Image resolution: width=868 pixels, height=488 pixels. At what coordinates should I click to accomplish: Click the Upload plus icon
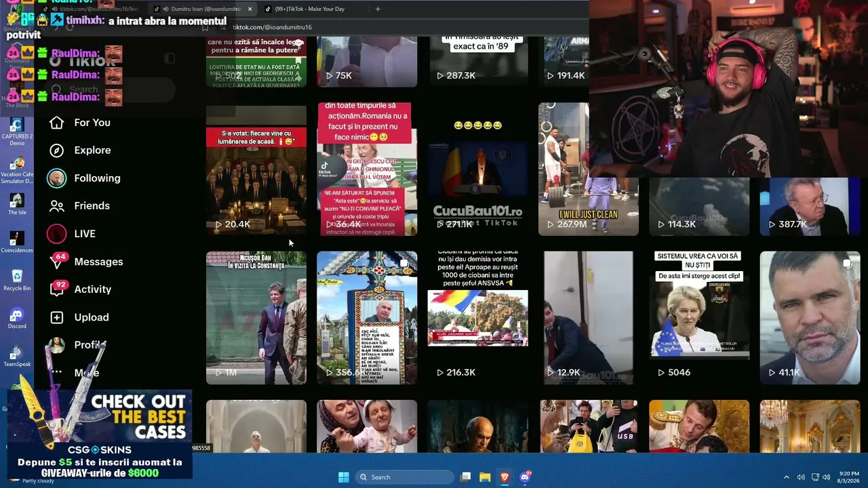click(x=57, y=317)
